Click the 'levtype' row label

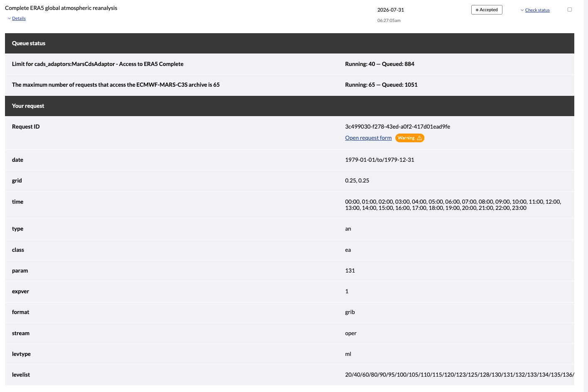[x=21, y=354]
